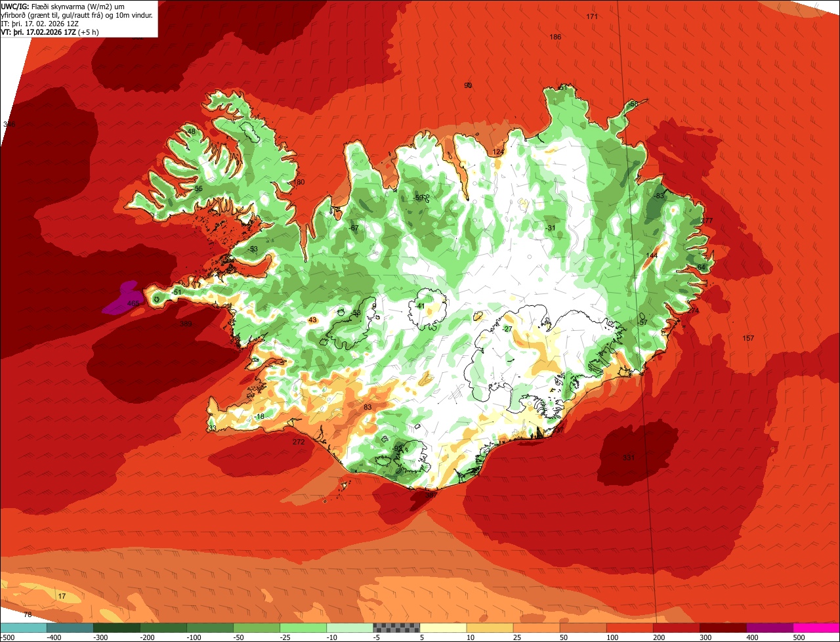Click the 144 value near the east fjords
This screenshot has height=642, width=840.
point(652,256)
